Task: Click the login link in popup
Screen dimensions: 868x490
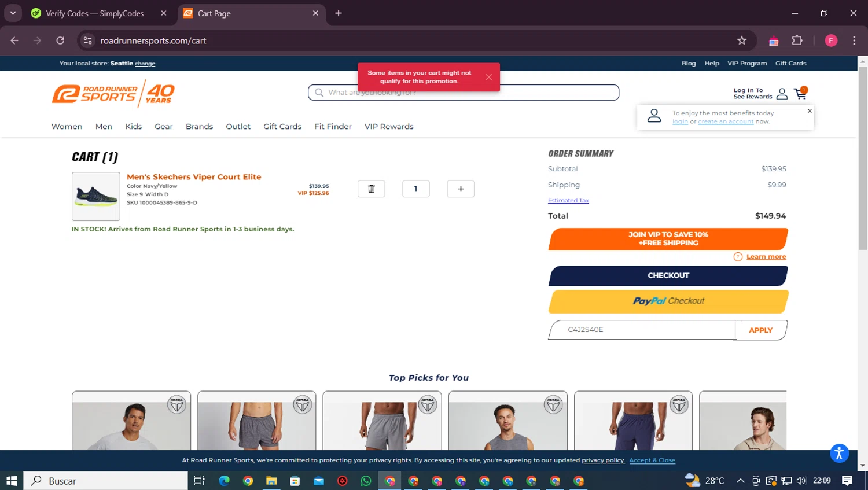Action: [680, 121]
